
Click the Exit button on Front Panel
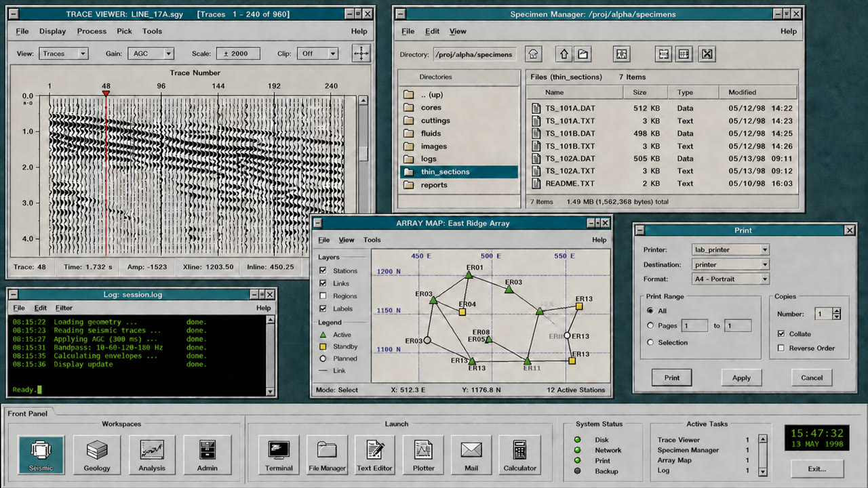coord(817,468)
